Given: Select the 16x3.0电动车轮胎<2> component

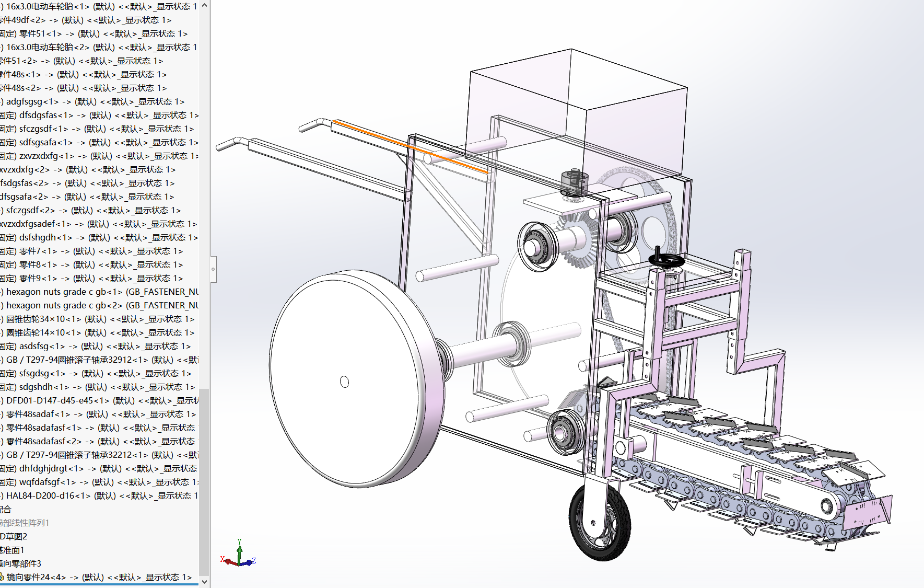Looking at the screenshot, I should coord(99,47).
